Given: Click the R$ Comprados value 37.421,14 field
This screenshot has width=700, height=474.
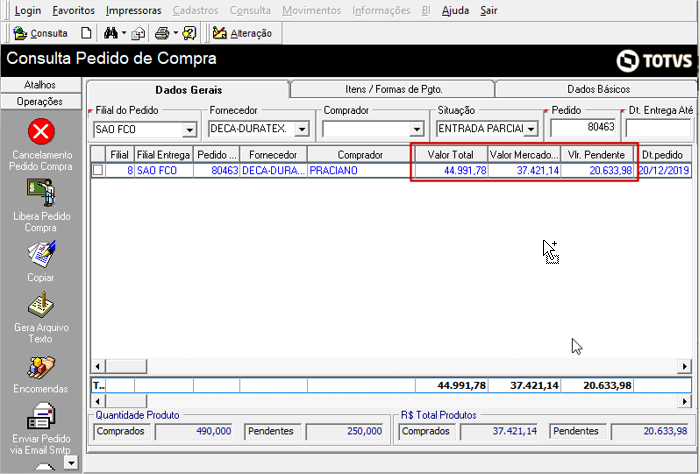Looking at the screenshot, I should point(499,432).
